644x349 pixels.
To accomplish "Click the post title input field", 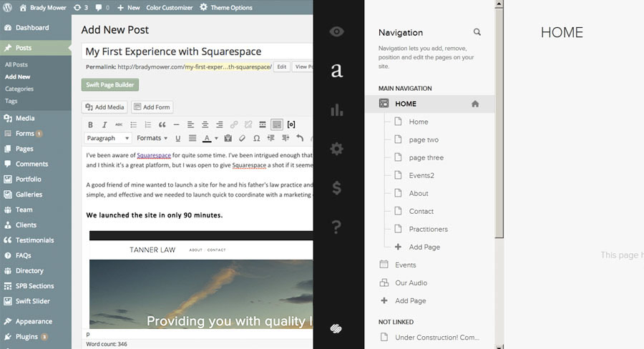I will tap(197, 51).
